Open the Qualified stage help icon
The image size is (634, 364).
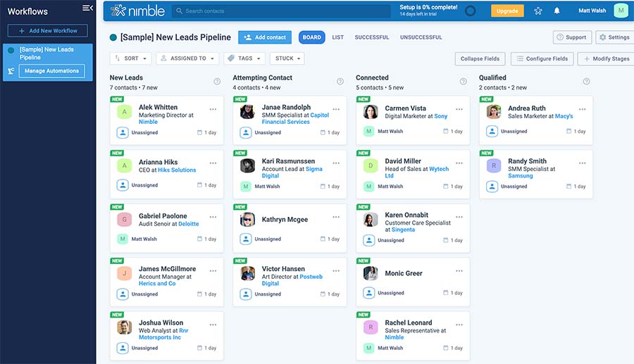(586, 81)
